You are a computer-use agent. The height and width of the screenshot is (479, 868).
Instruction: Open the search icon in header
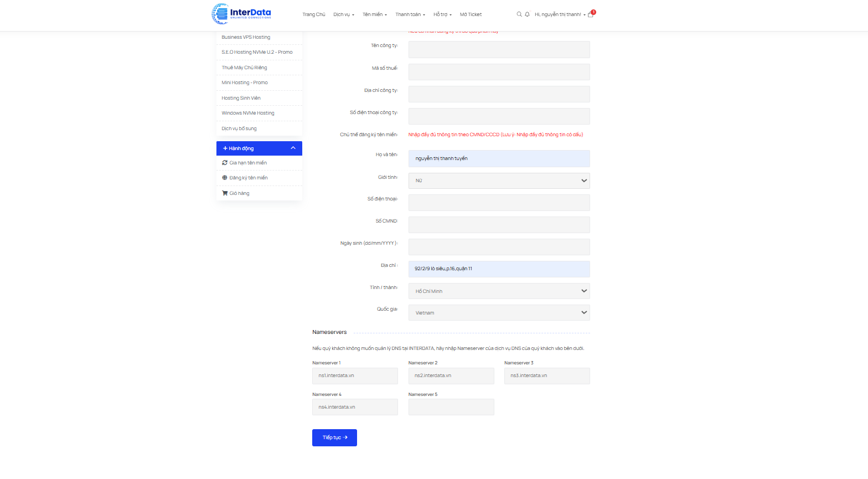[x=519, y=14]
